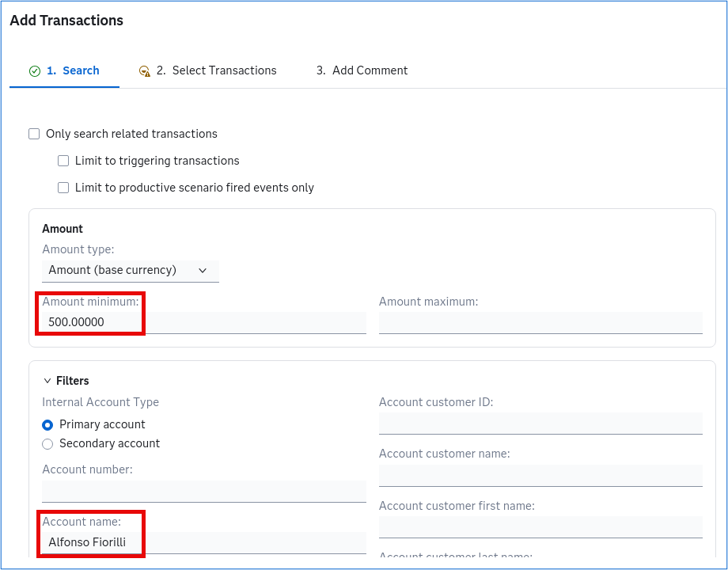Select the Primary account radio button
728x570 pixels.
tap(47, 425)
